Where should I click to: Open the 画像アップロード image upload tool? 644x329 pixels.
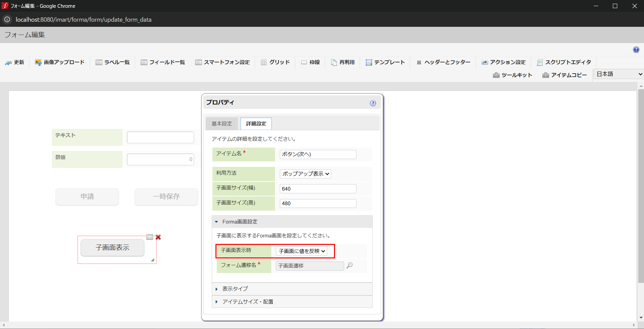[59, 62]
